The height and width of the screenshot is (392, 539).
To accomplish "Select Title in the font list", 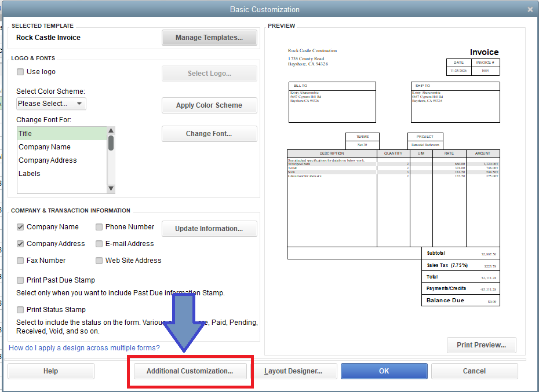I will [x=62, y=133].
